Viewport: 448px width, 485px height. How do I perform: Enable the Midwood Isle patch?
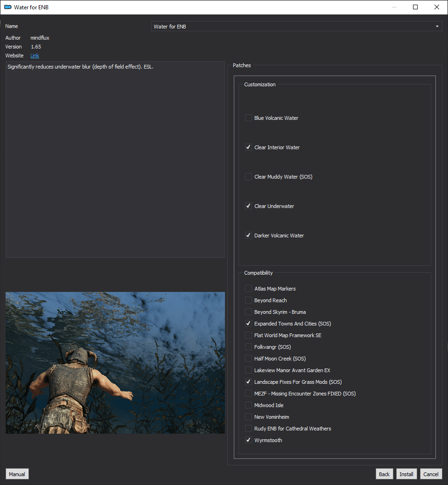pos(248,405)
